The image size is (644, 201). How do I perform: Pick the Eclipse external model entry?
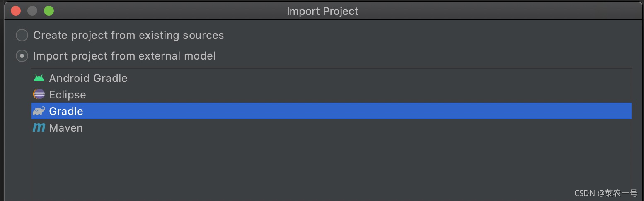click(x=67, y=95)
